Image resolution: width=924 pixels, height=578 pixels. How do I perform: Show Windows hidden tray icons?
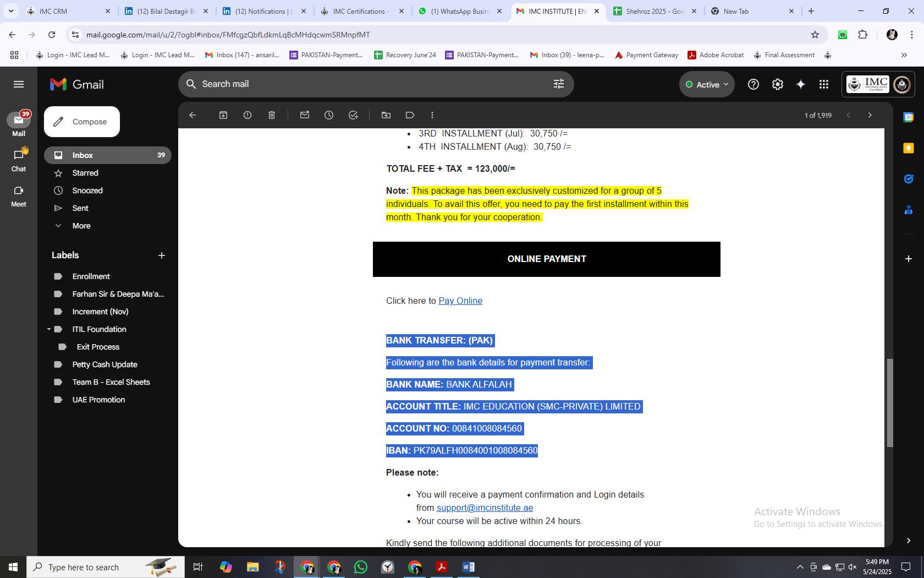pyautogui.click(x=800, y=567)
